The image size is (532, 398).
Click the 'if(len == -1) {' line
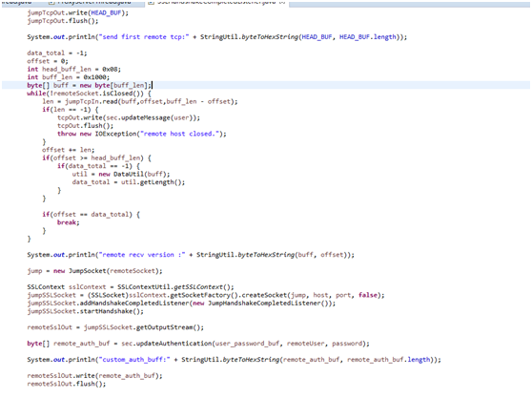71,110
